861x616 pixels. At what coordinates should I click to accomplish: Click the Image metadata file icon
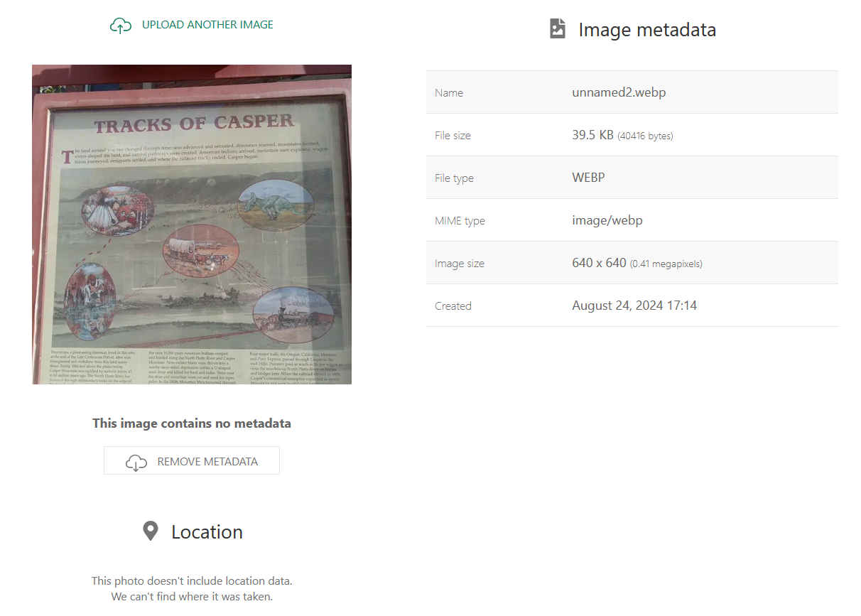pyautogui.click(x=558, y=29)
